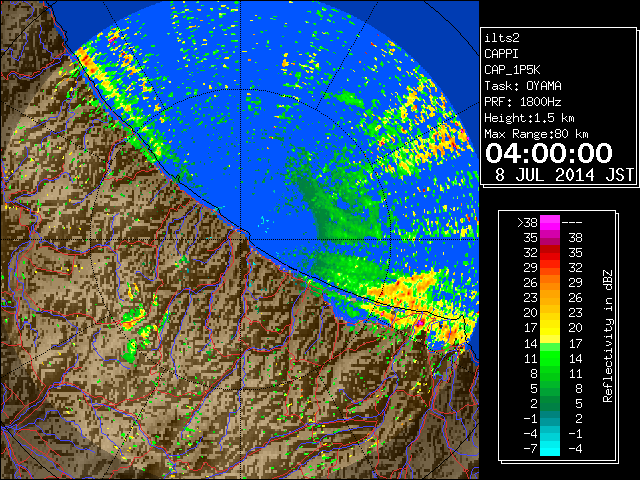Click the 'CAP_1P5K' text
Image resolution: width=640 pixels, height=480 pixels.
coord(512,70)
